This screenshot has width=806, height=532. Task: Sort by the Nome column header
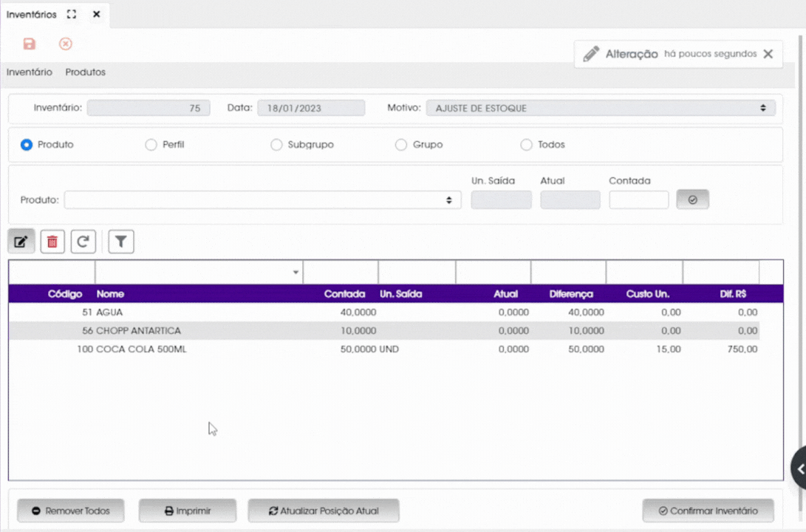tap(111, 294)
